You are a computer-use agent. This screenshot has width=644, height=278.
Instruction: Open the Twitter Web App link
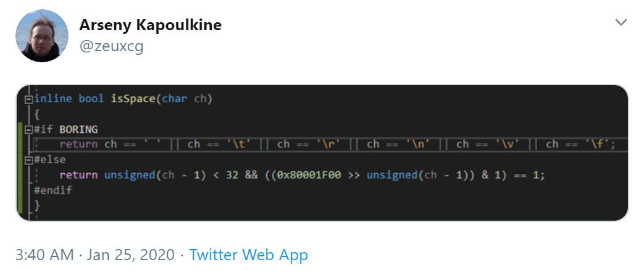pyautogui.click(x=248, y=255)
